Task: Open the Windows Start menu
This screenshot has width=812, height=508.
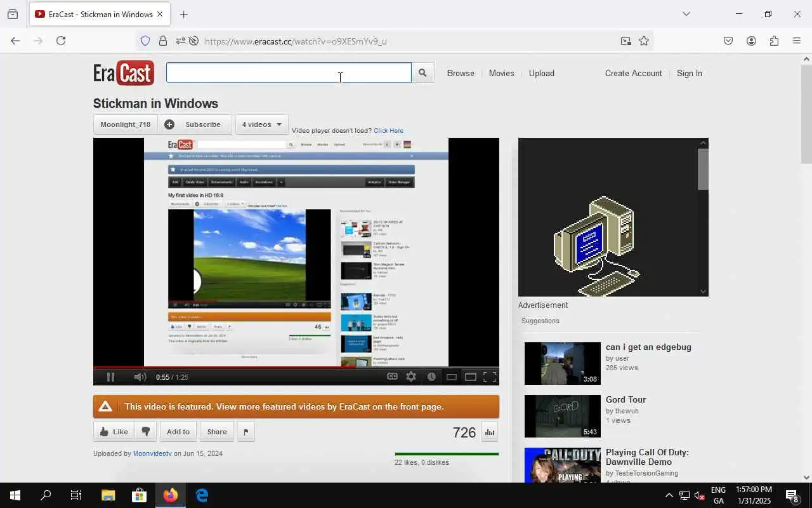Action: pyautogui.click(x=15, y=495)
